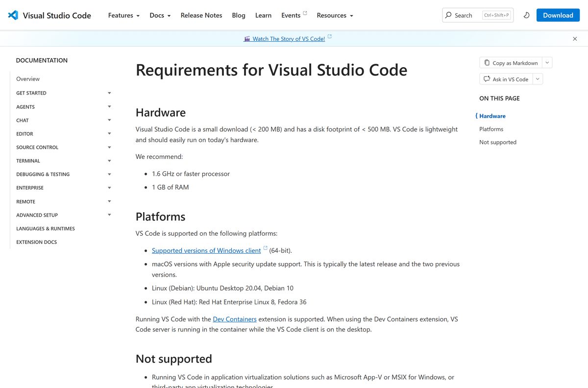The image size is (588, 388).
Task: Expand the Remote section arrow
Action: [109, 201]
